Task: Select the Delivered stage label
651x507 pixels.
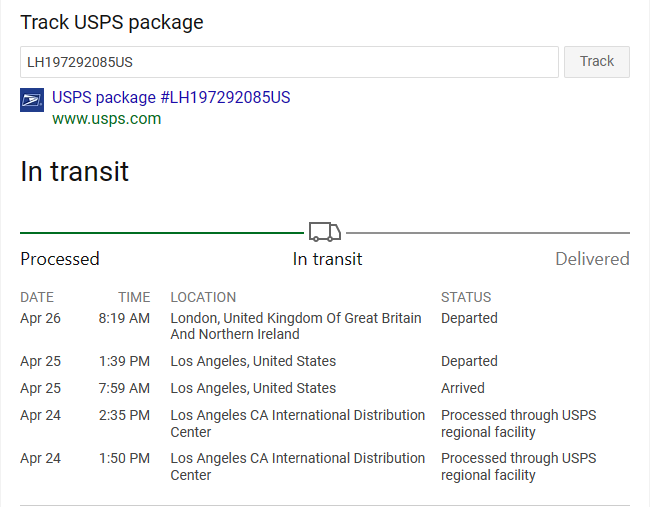Action: tap(592, 259)
